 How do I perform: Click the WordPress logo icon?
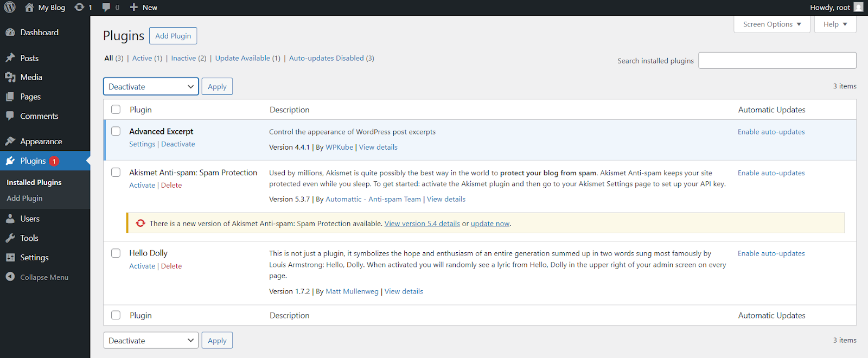click(x=10, y=7)
